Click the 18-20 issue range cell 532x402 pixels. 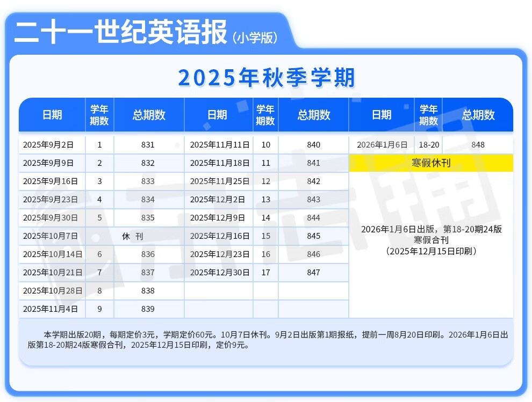pyautogui.click(x=429, y=145)
